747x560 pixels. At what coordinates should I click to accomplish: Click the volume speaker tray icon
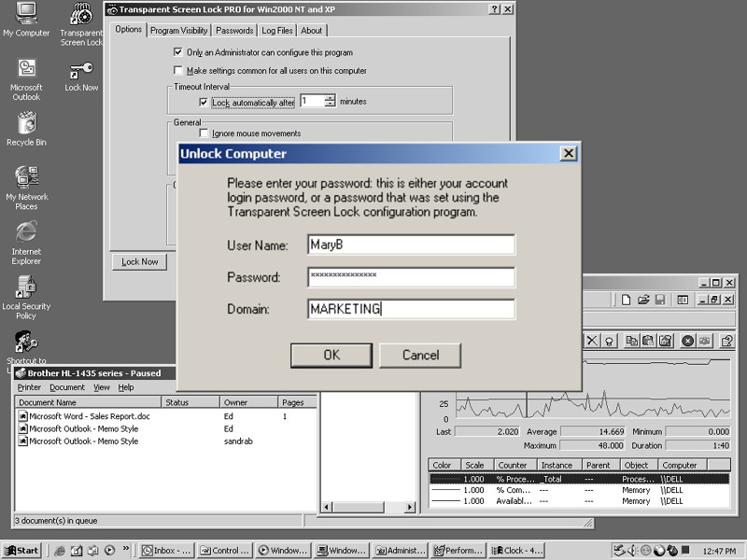tap(632, 551)
